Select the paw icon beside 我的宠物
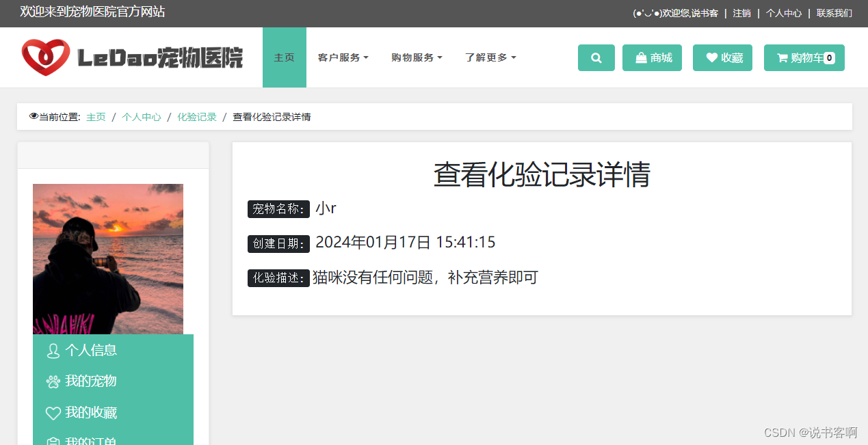Image resolution: width=868 pixels, height=445 pixels. [x=53, y=381]
